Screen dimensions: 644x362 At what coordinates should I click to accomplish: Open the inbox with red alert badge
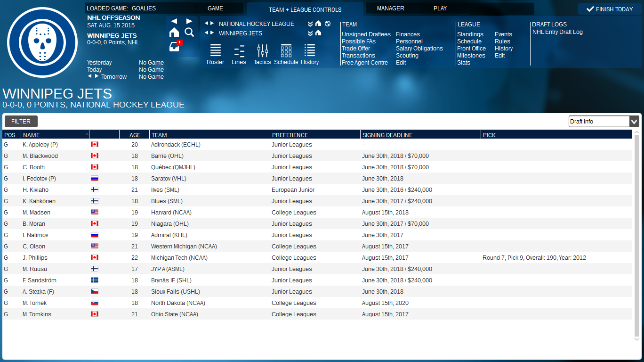[x=175, y=46]
